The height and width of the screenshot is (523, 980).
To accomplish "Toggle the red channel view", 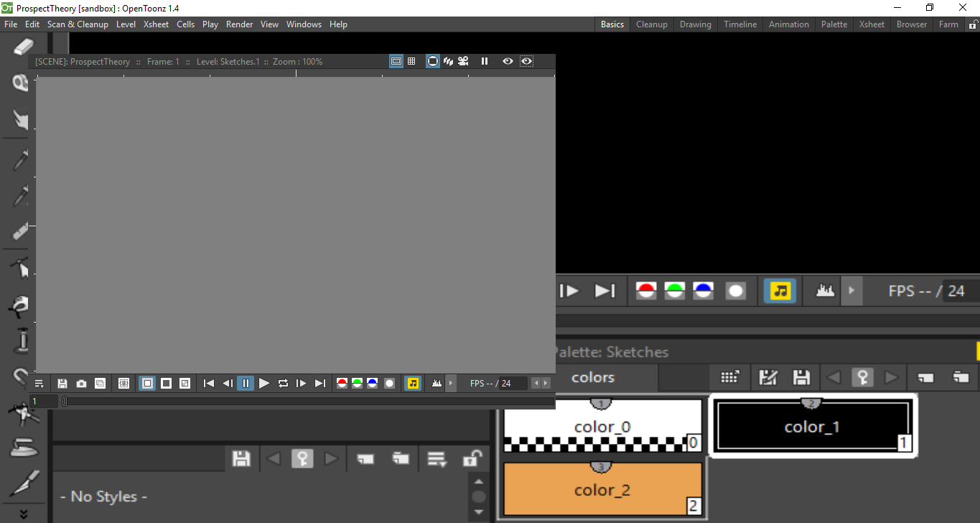I will tap(342, 383).
